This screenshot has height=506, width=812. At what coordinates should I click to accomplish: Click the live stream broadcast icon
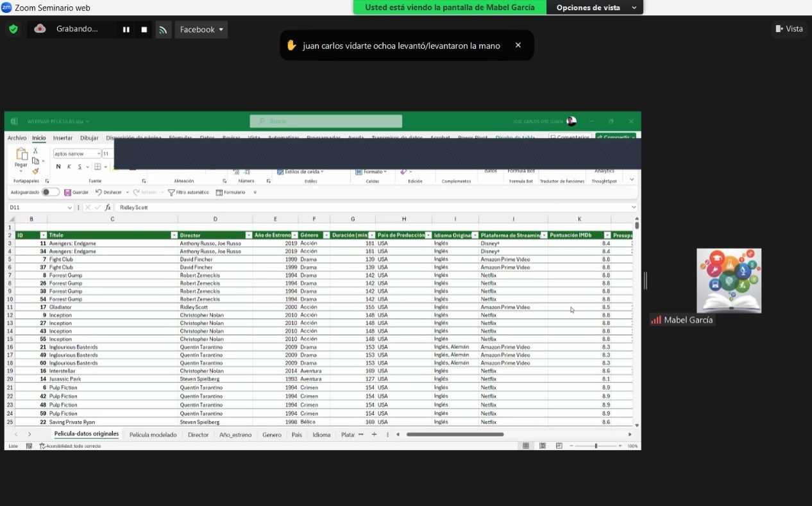tap(164, 30)
